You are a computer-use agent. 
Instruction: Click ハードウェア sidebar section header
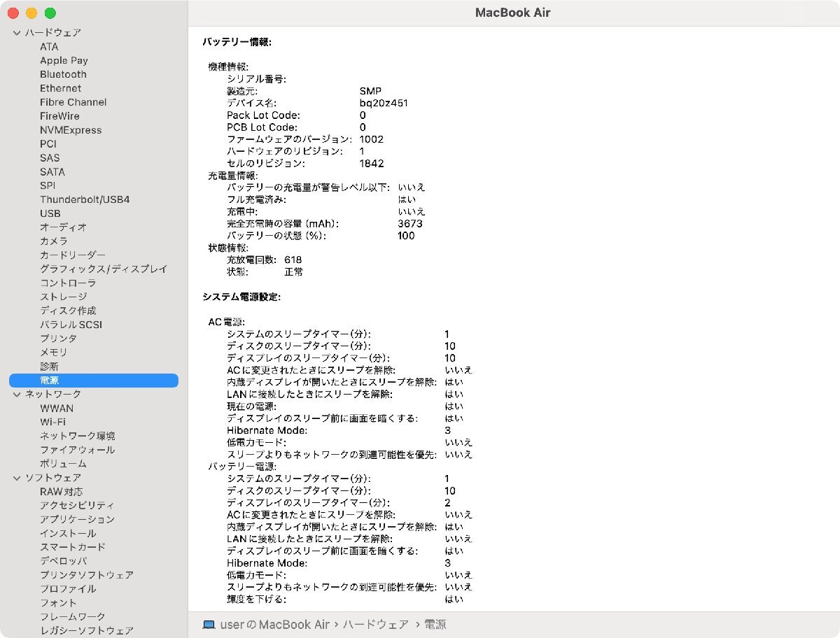[53, 33]
